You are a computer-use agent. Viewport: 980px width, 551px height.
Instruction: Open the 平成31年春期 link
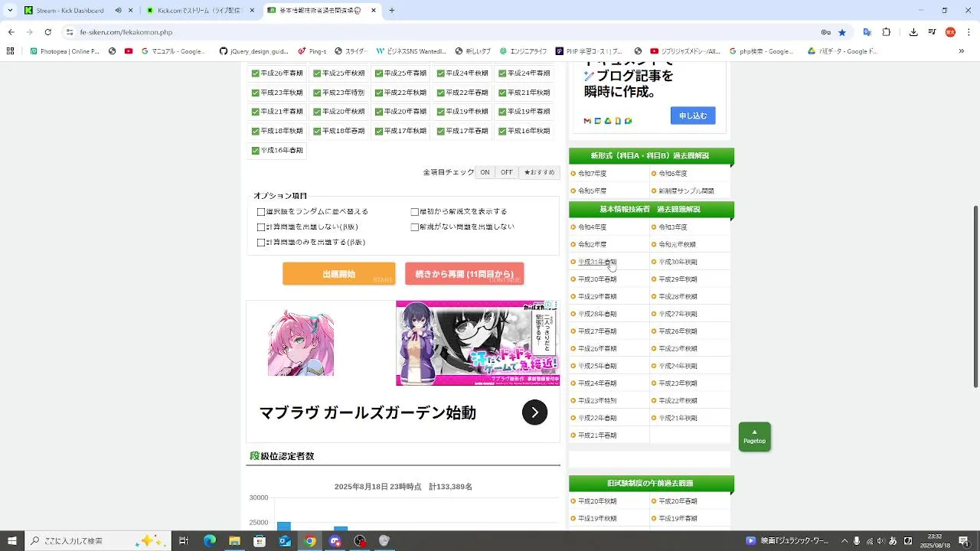click(597, 262)
